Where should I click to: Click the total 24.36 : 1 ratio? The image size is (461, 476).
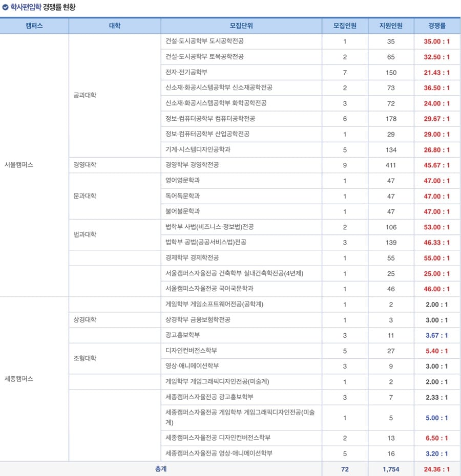[437, 469]
